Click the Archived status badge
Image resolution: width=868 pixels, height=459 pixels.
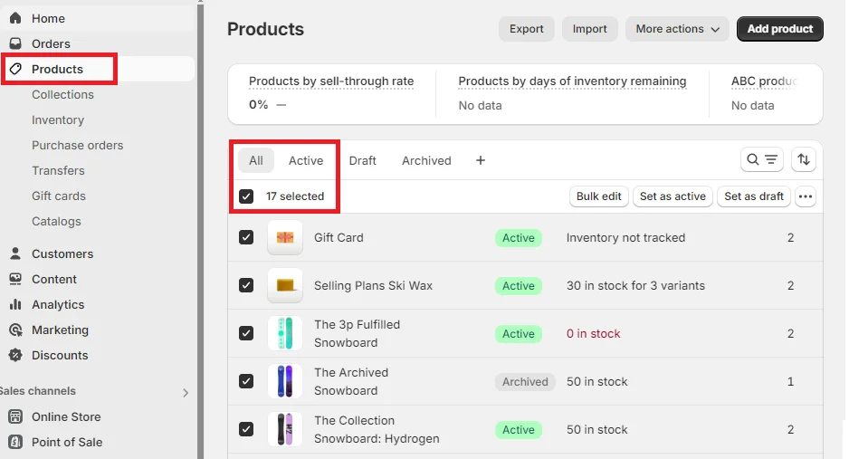tap(525, 382)
